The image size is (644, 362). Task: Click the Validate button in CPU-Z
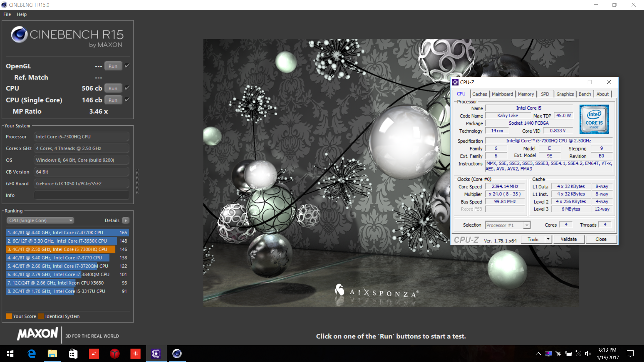569,239
